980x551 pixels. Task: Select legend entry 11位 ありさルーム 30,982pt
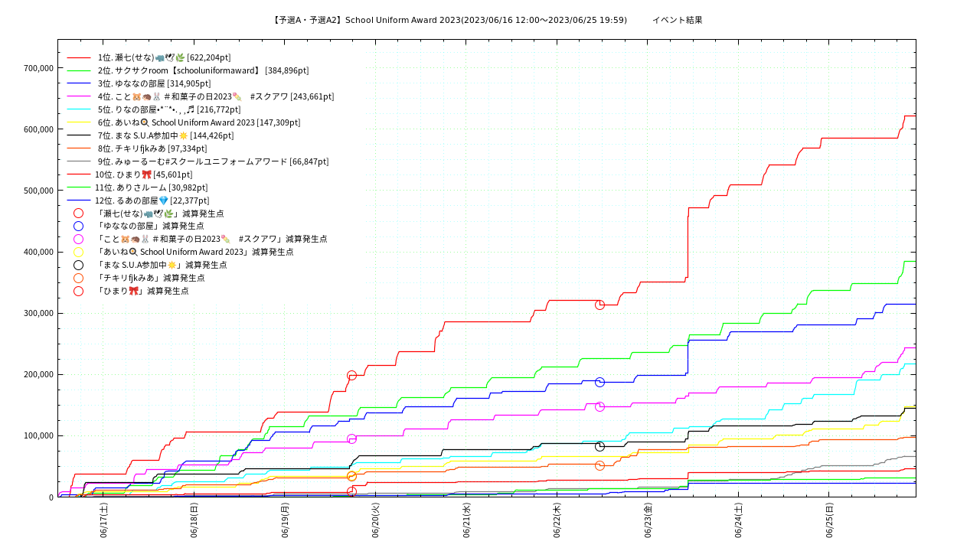(152, 187)
